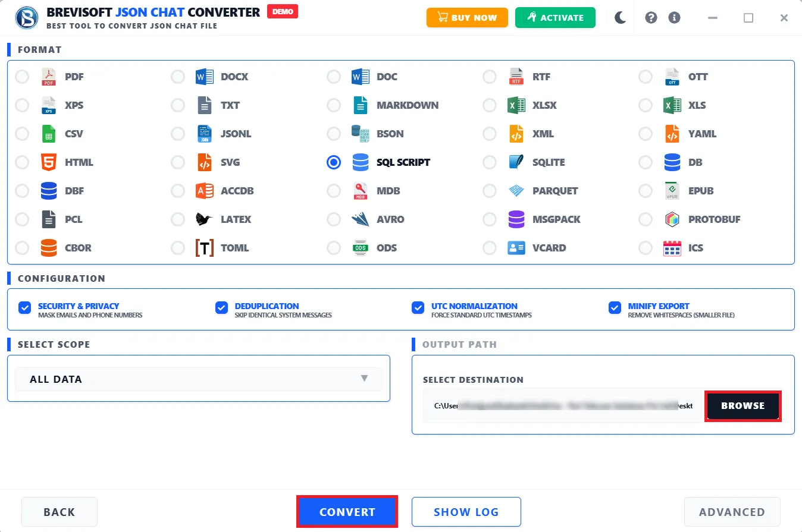Click the RTF file icon
This screenshot has height=532, width=802.
(516, 77)
